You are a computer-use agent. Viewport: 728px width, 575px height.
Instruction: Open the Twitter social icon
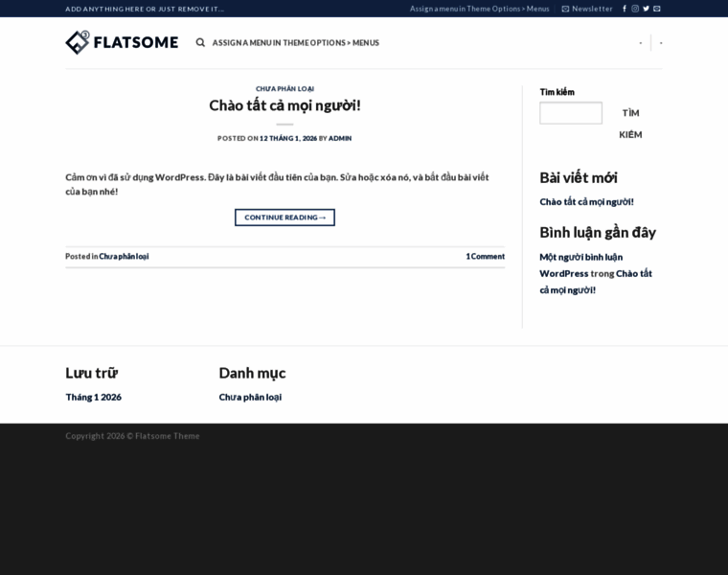[x=646, y=9]
